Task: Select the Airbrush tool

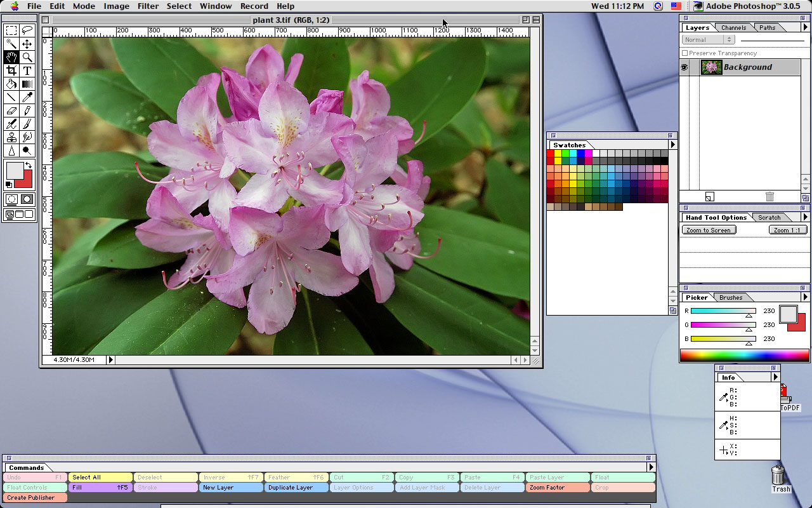Action: (x=11, y=124)
